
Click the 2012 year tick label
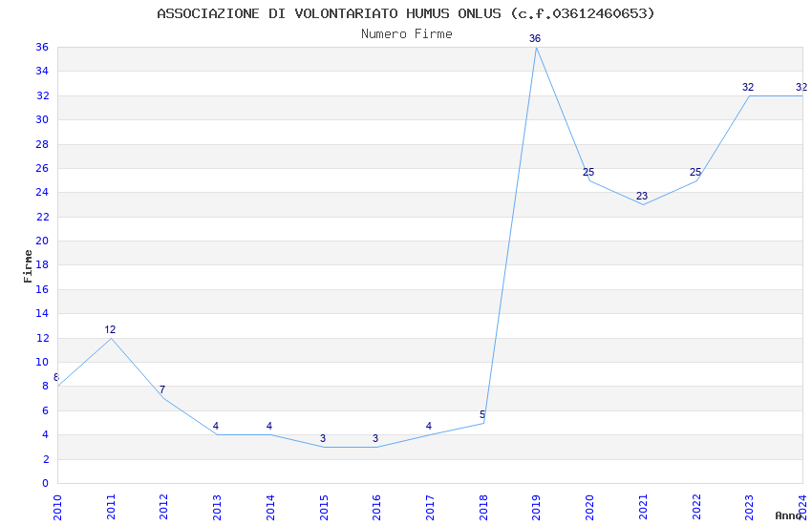click(x=163, y=508)
